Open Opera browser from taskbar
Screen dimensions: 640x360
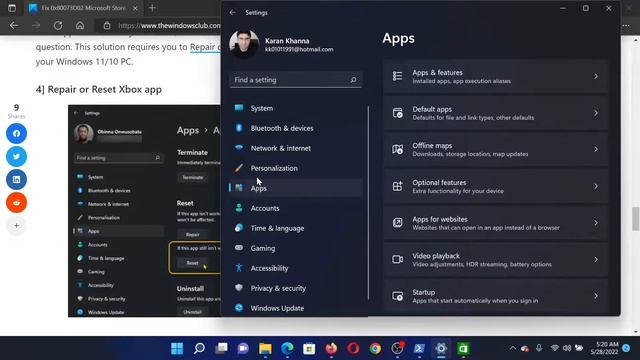pyautogui.click(x=353, y=349)
